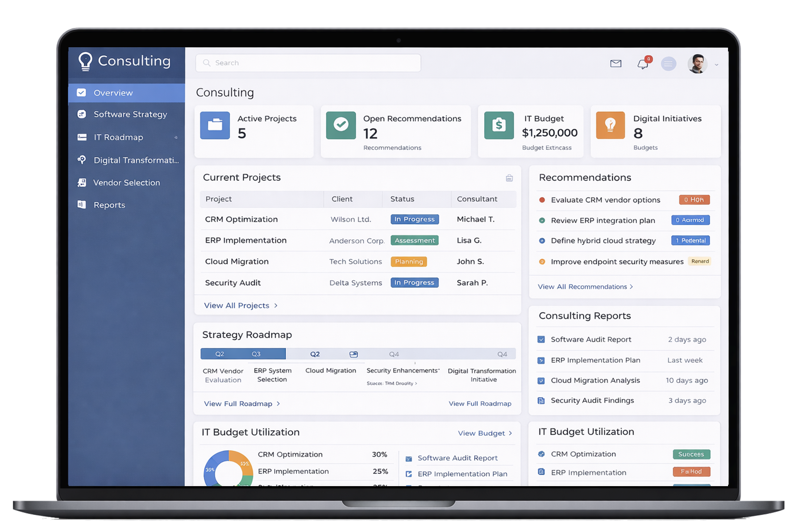The image size is (798, 532).
Task: Toggle the Cloud Migration Analysis checkbox
Action: [x=541, y=381]
